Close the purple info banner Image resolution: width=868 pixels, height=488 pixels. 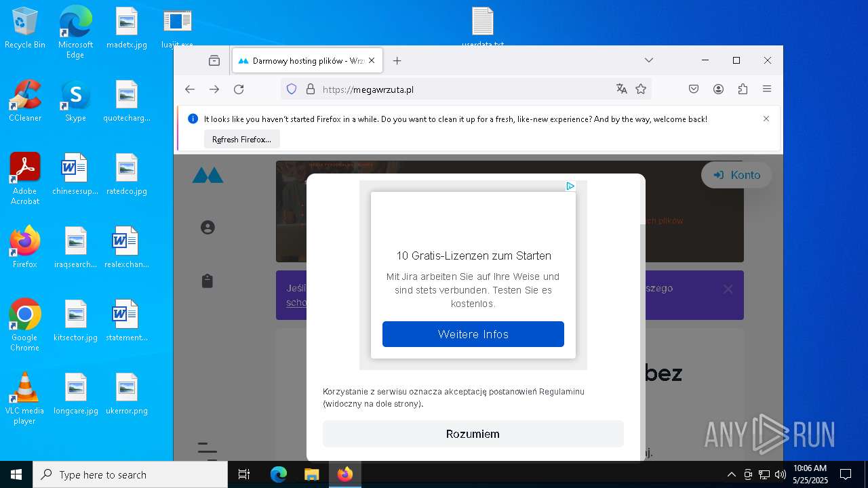click(x=728, y=289)
